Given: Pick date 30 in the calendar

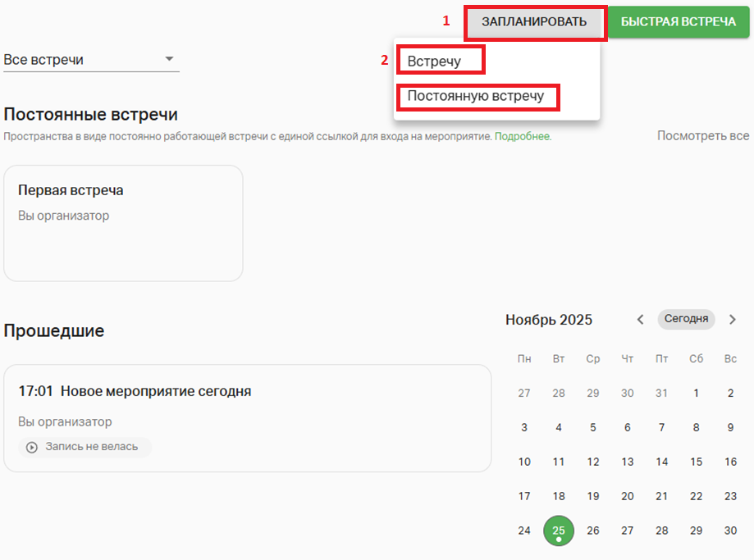Looking at the screenshot, I should [731, 530].
